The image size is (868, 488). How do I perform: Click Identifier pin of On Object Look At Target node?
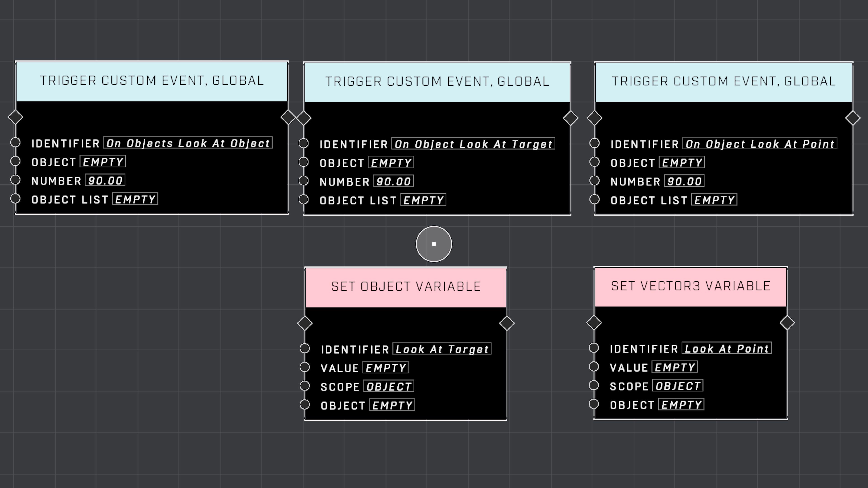[304, 143]
